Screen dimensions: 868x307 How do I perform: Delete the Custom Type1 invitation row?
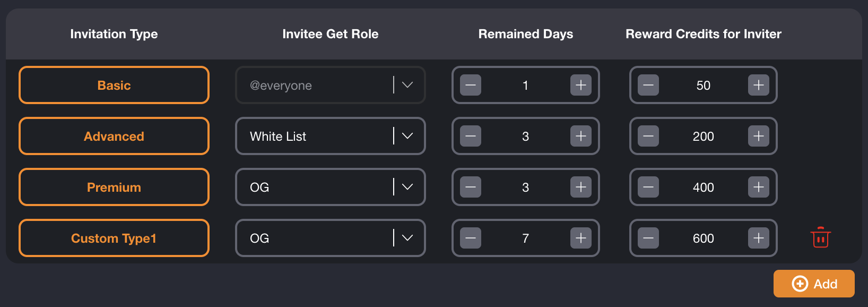(820, 237)
